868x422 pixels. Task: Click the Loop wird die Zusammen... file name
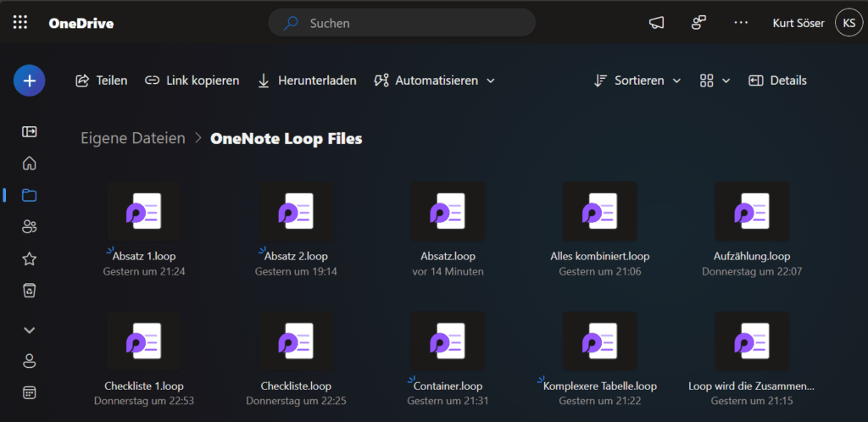click(752, 386)
